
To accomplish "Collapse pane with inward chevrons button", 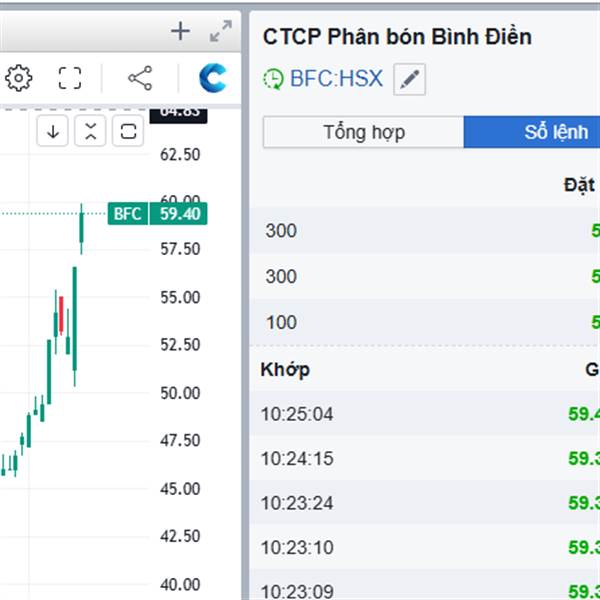I will (90, 131).
